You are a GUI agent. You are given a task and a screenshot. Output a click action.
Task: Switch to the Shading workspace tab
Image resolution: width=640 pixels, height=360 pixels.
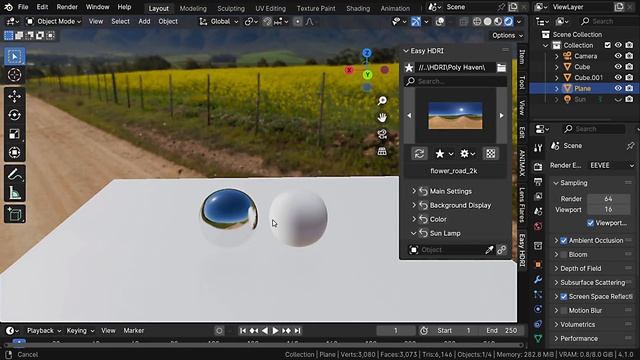tap(358, 8)
